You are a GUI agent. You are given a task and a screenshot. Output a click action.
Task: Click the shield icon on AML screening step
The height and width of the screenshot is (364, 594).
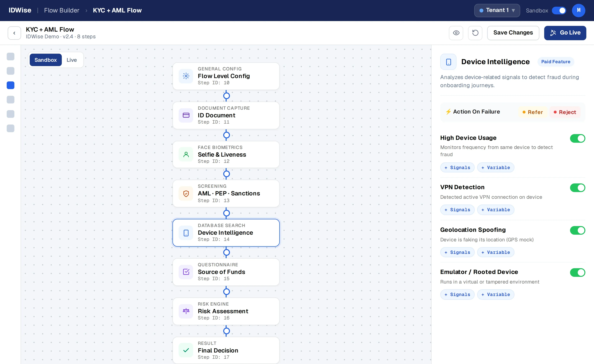pyautogui.click(x=186, y=193)
